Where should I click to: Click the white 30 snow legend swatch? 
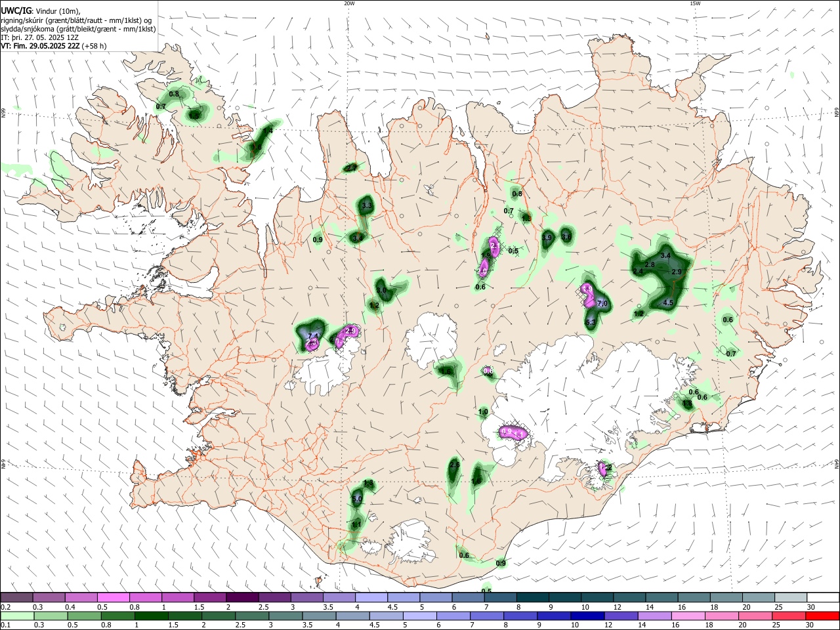coord(823,598)
